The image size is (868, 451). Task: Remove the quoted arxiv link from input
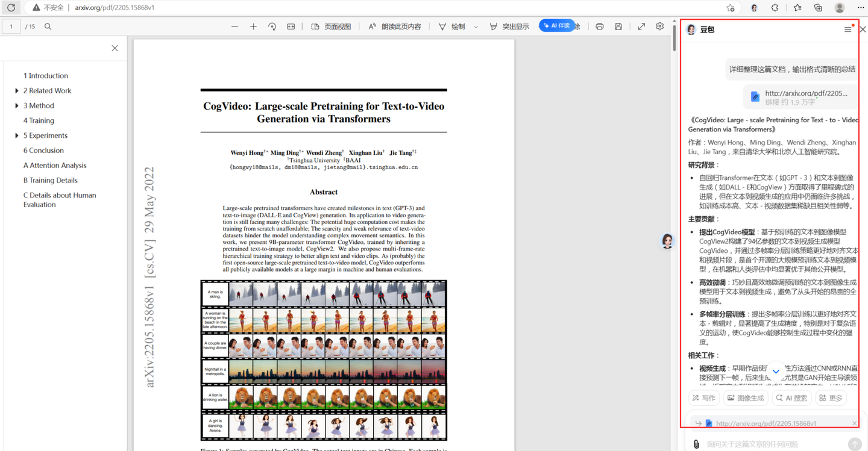pyautogui.click(x=854, y=423)
